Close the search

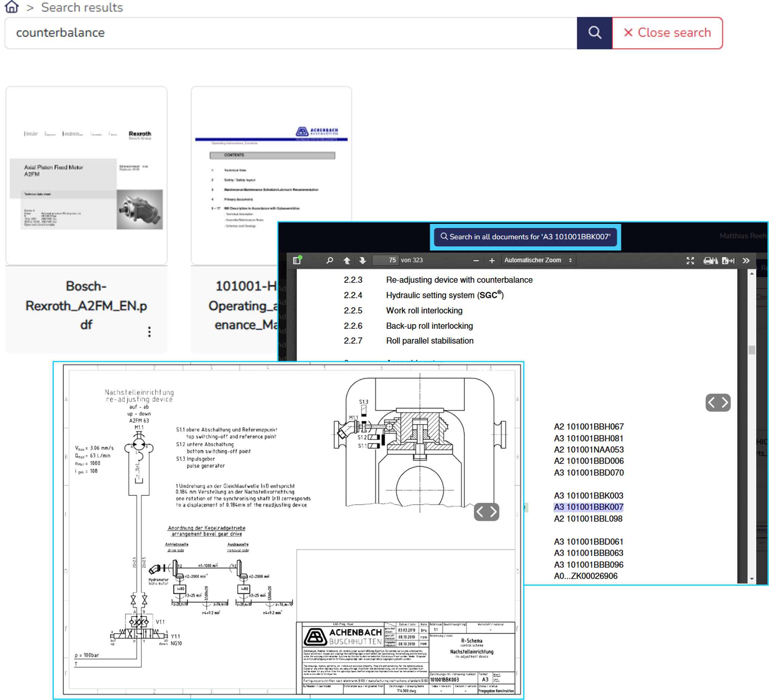click(x=667, y=33)
